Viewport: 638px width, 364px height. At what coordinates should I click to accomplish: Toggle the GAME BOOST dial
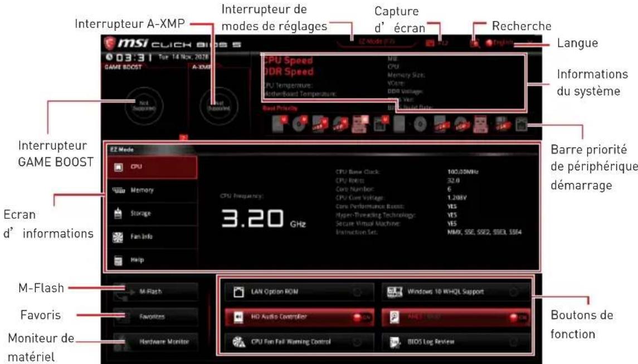coord(144,106)
